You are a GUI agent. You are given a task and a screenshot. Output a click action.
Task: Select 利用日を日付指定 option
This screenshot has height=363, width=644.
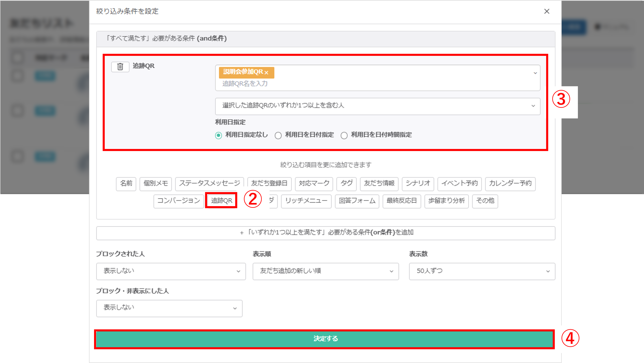click(278, 135)
